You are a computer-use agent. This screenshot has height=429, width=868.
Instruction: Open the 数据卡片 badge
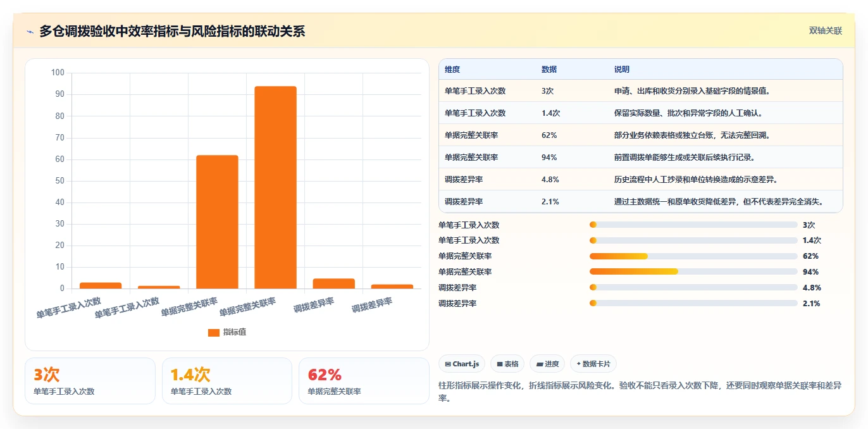click(593, 364)
